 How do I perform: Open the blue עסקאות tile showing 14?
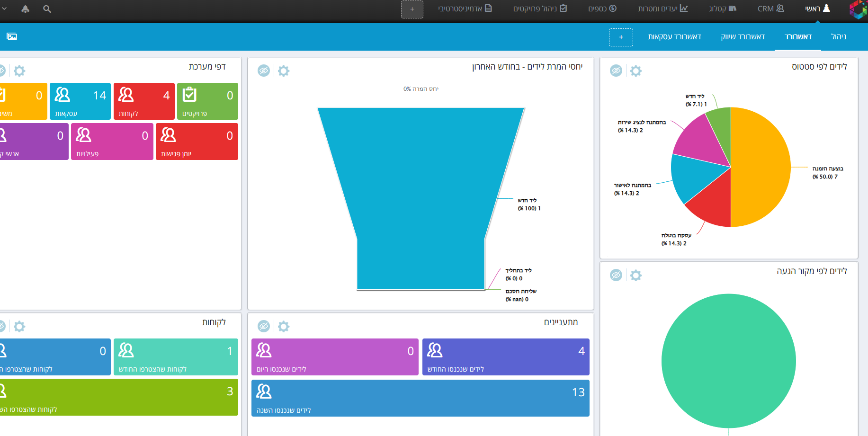(x=80, y=101)
